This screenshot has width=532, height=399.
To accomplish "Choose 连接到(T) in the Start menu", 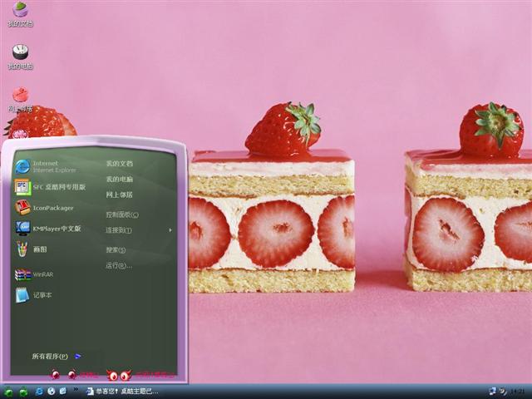I will [x=119, y=230].
